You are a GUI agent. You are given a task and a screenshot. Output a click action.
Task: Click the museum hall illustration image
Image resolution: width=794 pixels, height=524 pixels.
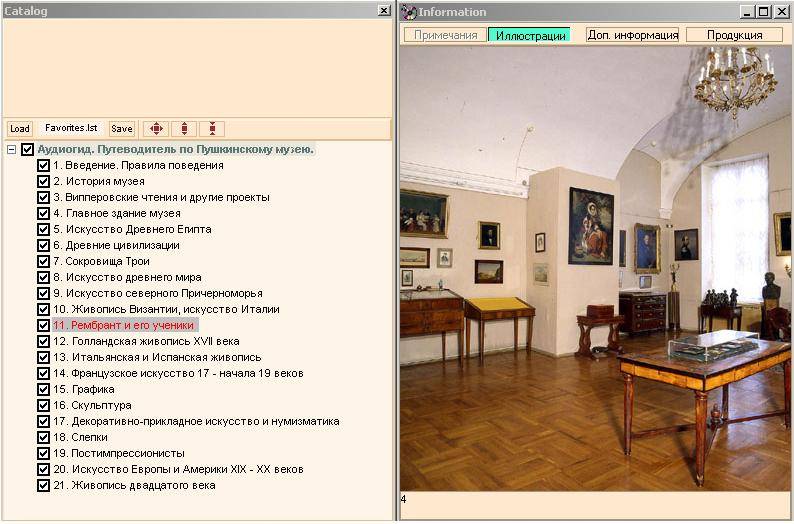[595, 268]
